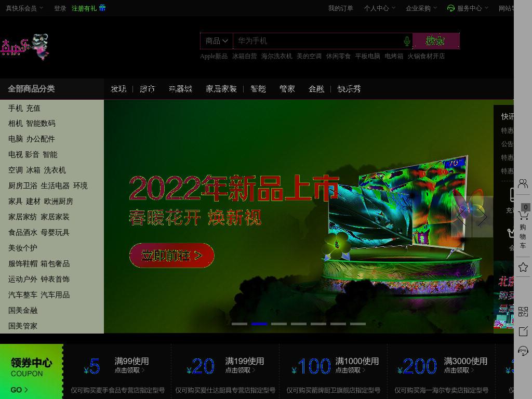Select the 电视 category

coord(15,155)
